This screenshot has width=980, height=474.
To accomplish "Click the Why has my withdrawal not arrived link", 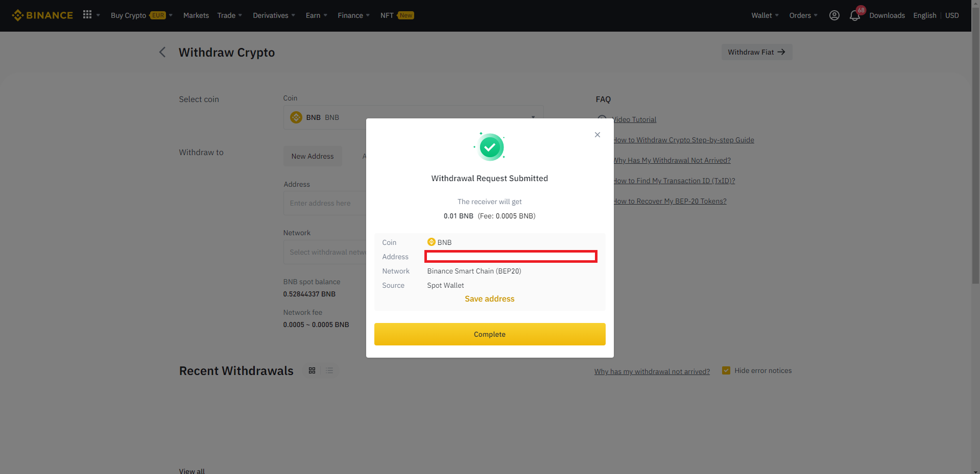I will click(x=652, y=371).
